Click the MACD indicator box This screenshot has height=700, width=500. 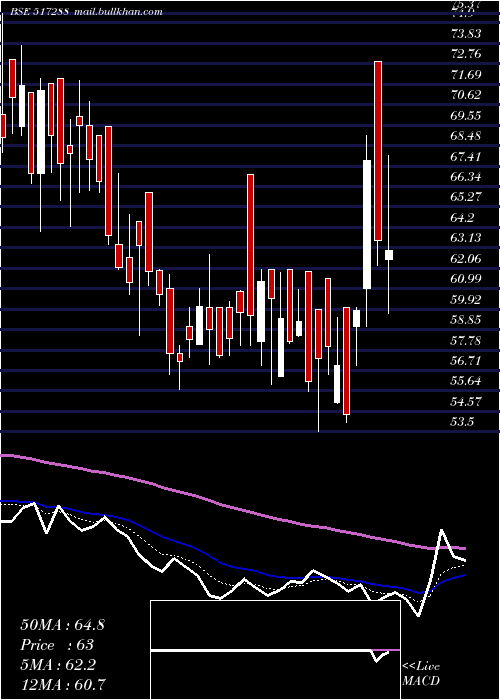pyautogui.click(x=275, y=650)
